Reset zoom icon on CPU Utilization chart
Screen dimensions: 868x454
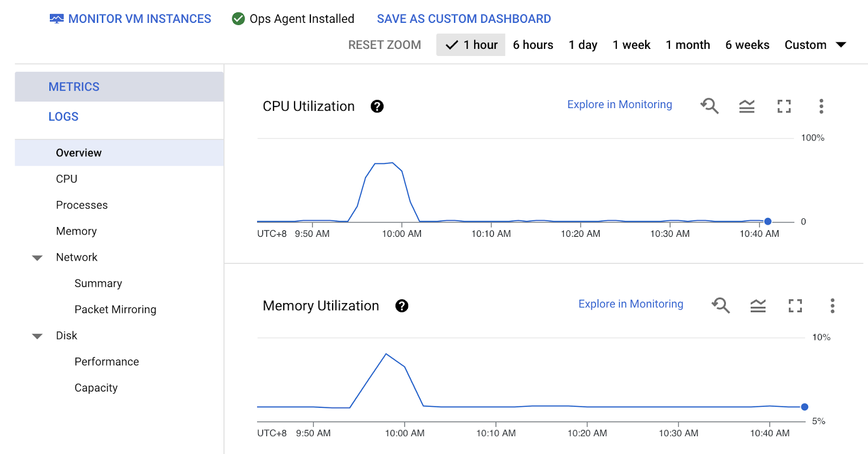tap(709, 106)
